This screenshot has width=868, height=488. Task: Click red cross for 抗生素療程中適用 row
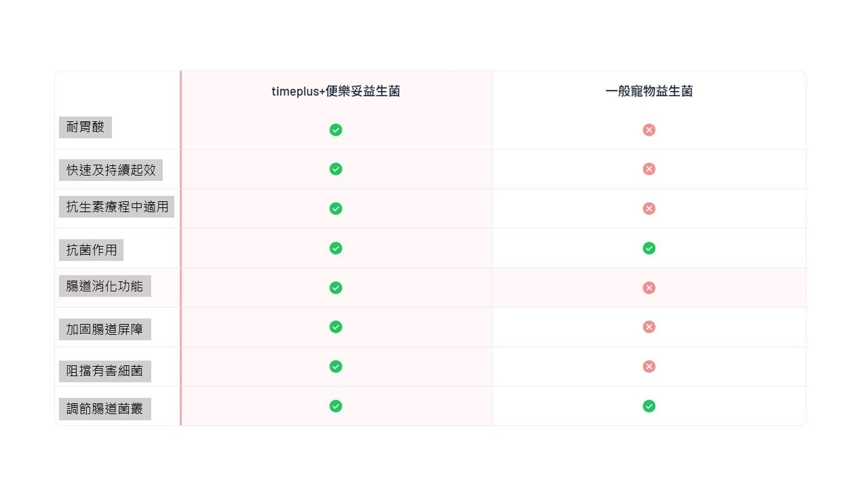pos(649,209)
